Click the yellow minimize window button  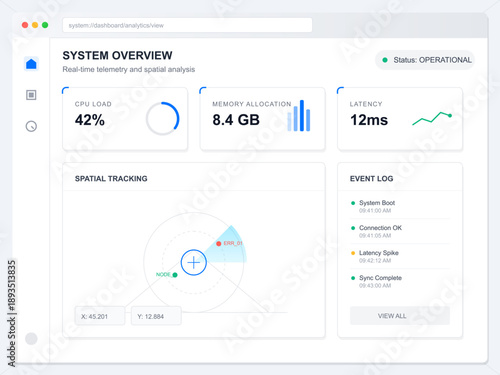[35, 25]
